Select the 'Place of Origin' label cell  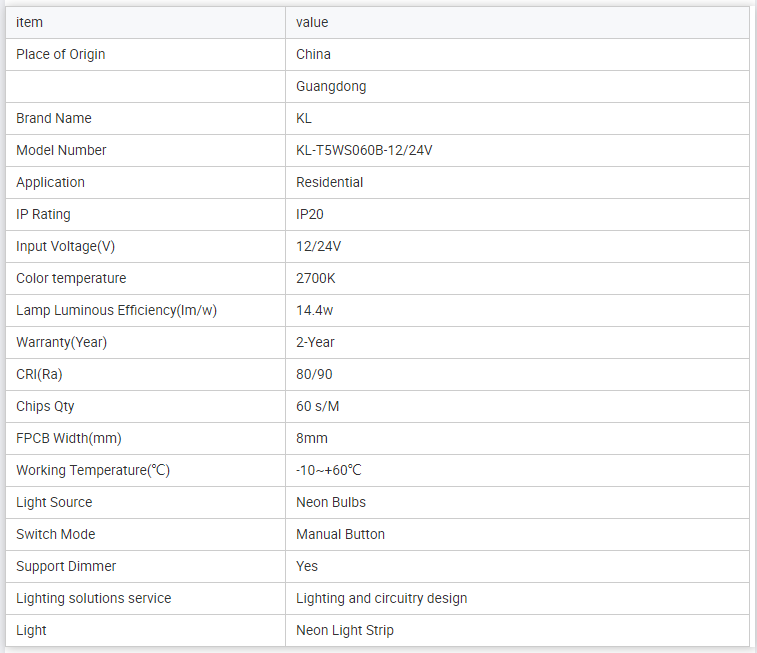click(x=61, y=54)
